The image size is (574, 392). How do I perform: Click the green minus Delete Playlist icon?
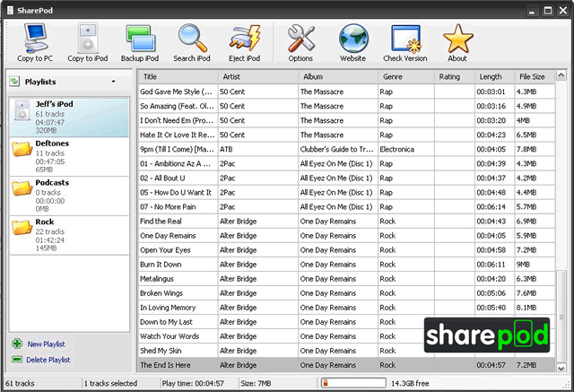[x=17, y=360]
